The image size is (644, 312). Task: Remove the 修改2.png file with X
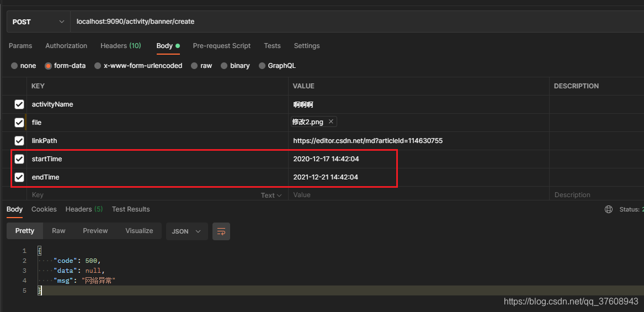331,121
